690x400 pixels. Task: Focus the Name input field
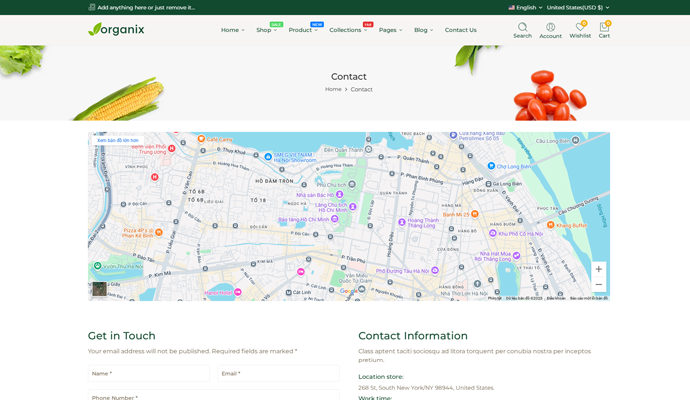coord(149,373)
